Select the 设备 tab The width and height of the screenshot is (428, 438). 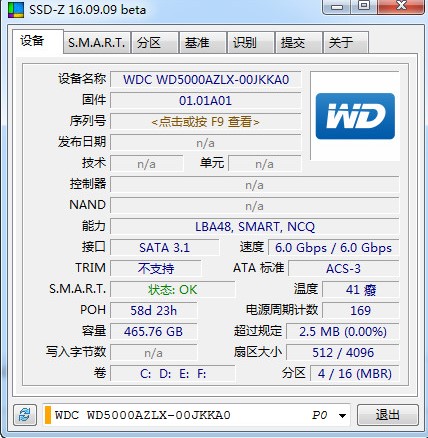[x=38, y=41]
